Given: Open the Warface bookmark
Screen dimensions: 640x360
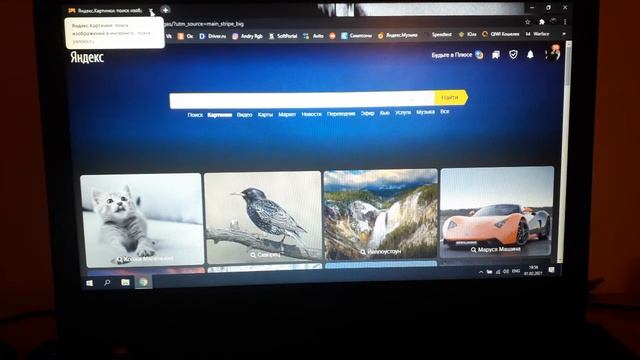Looking at the screenshot, I should click(x=538, y=34).
